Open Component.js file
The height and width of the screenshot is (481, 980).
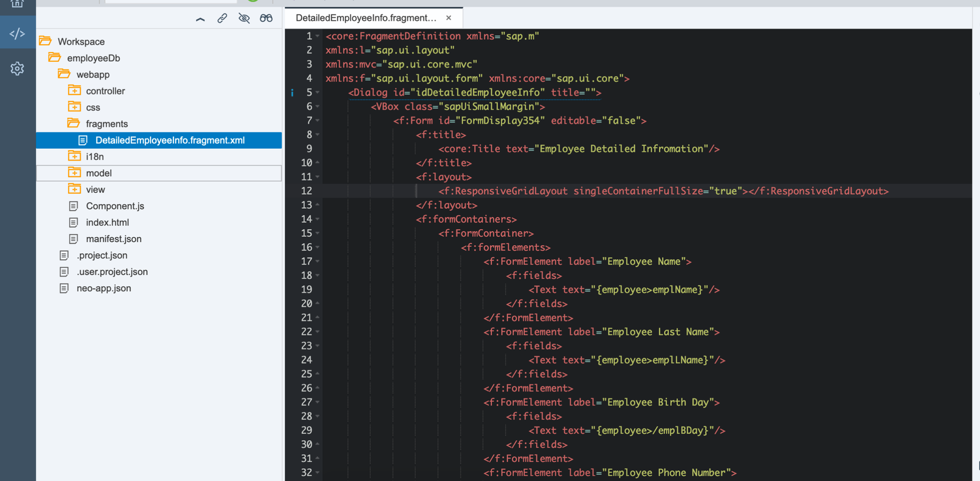point(115,206)
